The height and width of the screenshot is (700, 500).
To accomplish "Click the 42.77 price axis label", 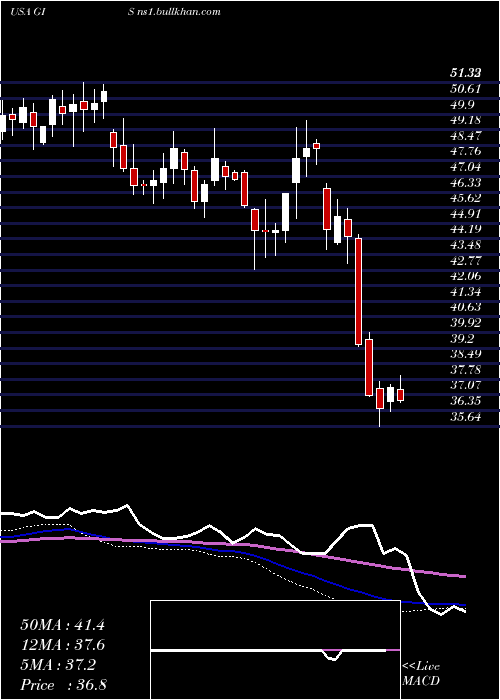I will [x=465, y=261].
